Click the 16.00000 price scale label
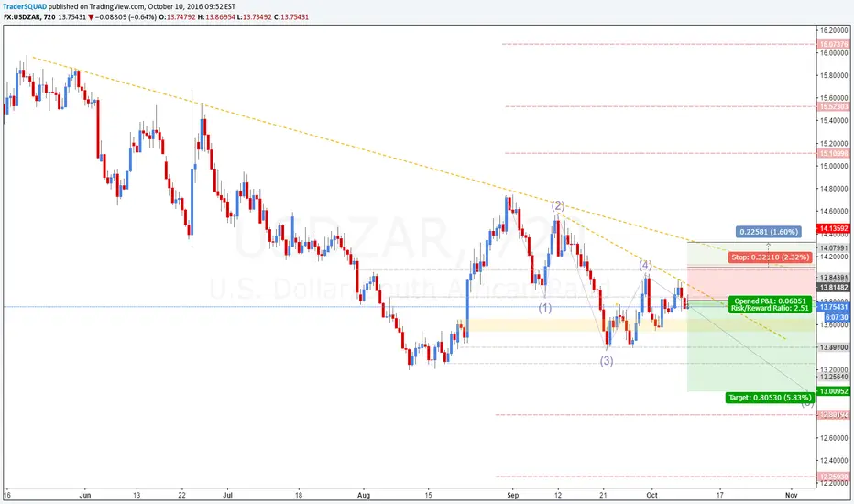Viewport: 854px width, 504px height. [x=833, y=53]
